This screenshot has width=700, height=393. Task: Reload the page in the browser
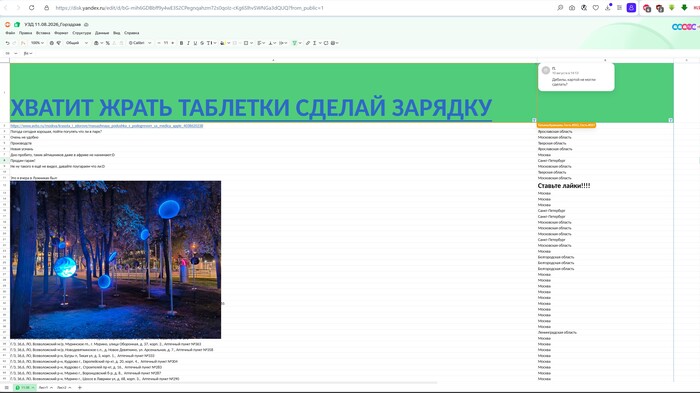(31, 8)
